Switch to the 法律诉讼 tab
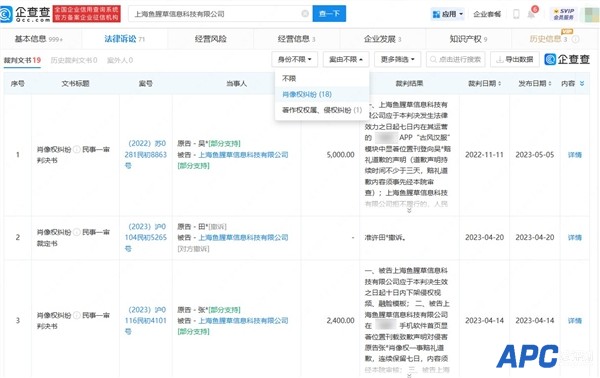The height and width of the screenshot is (378, 600). coord(124,39)
